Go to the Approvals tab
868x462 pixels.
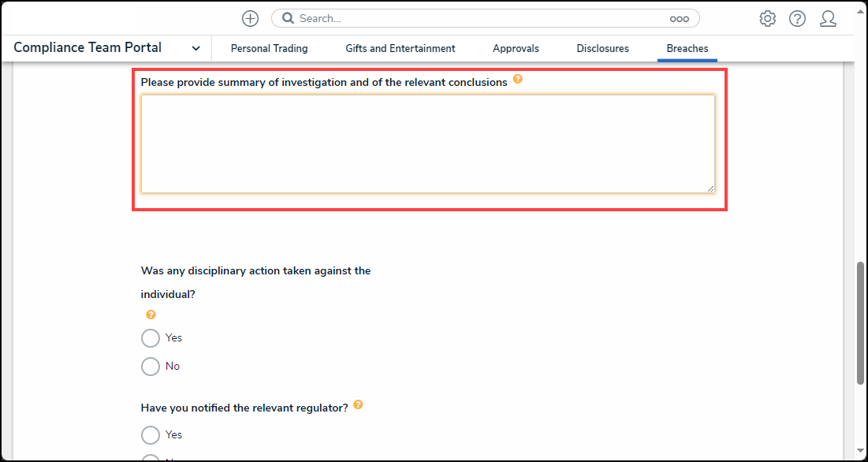pos(516,49)
